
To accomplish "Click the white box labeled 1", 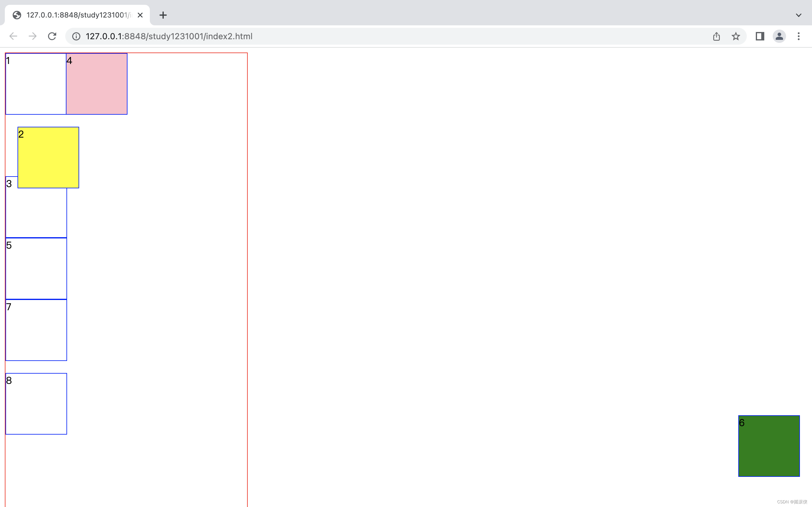I will (36, 84).
